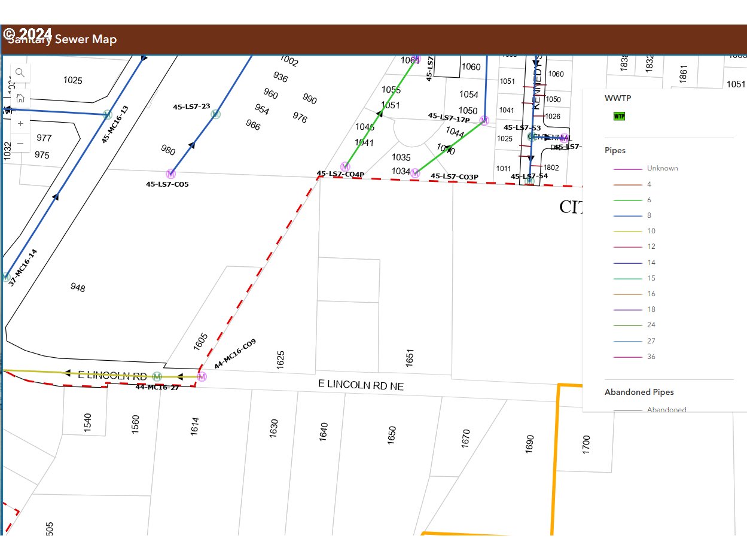Screen dimensions: 747x560
Task: Click the green WWTP legend symbol
Action: [619, 116]
